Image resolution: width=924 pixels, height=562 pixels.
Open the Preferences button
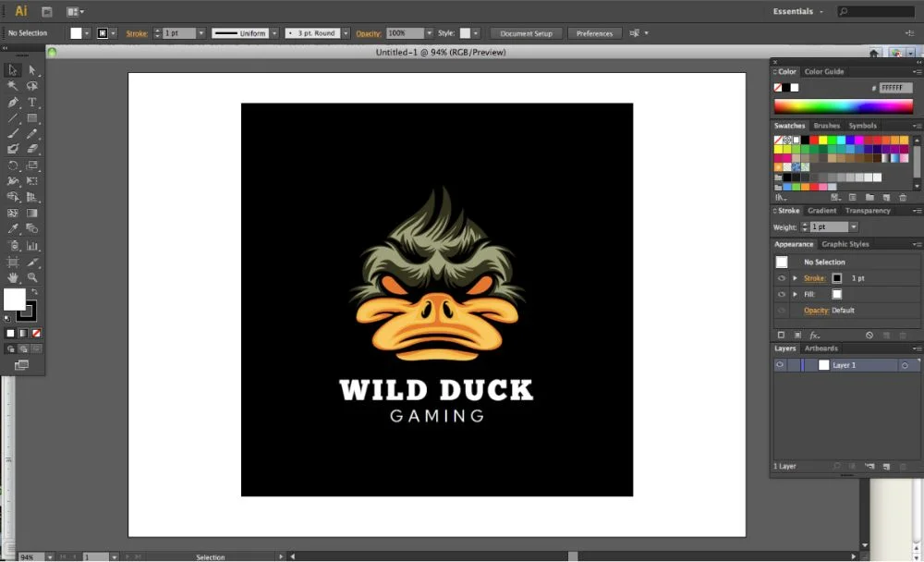tap(594, 33)
